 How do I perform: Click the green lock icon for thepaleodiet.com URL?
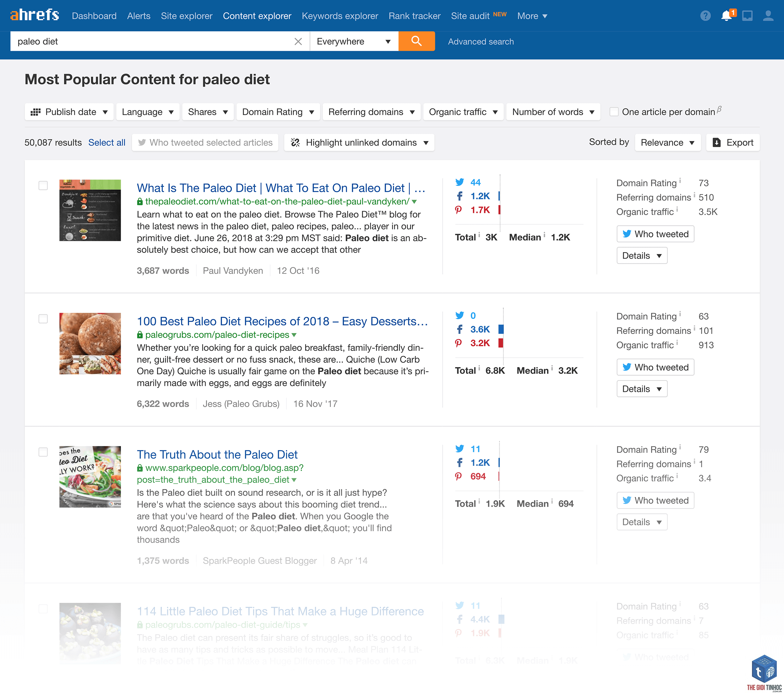pyautogui.click(x=140, y=201)
